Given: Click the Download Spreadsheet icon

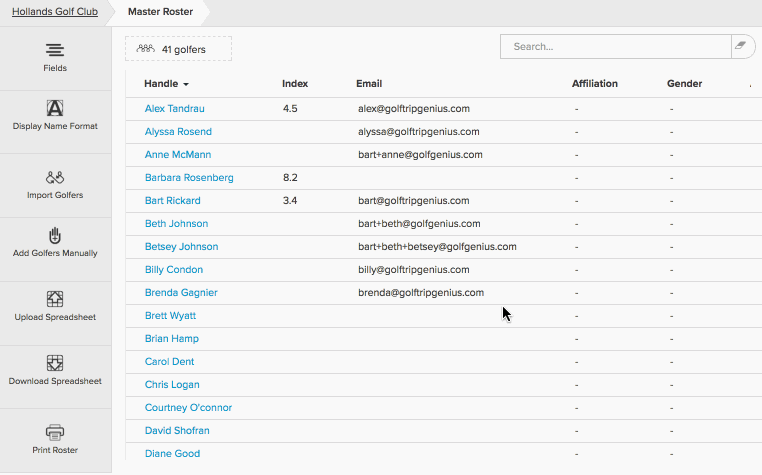Looking at the screenshot, I should point(55,363).
